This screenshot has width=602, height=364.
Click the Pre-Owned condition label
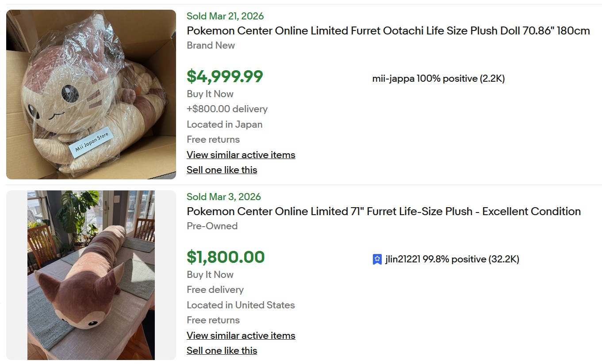212,226
